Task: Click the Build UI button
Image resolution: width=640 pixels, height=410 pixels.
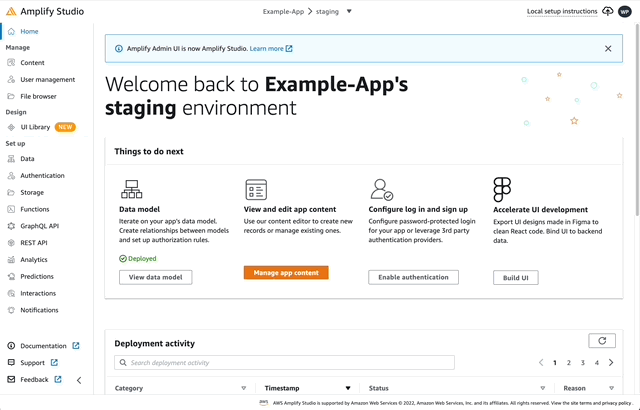Action: 516,278
